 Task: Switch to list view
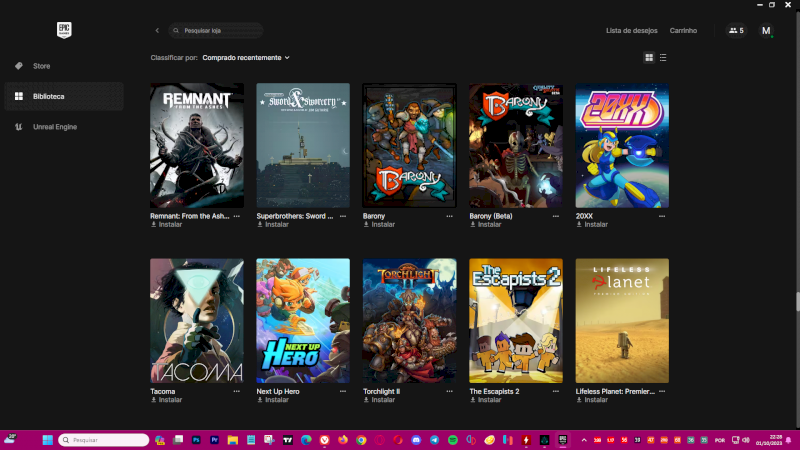coord(663,58)
